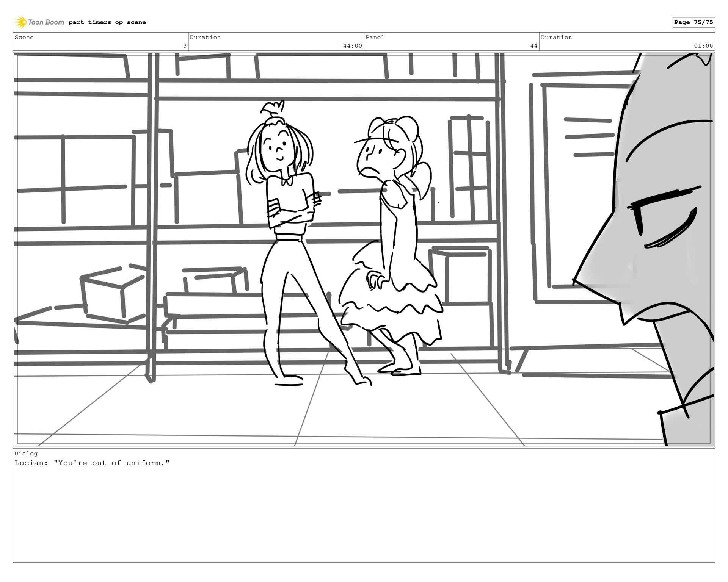728x582 pixels.
Task: Click the scene number value '3'
Action: [x=185, y=46]
